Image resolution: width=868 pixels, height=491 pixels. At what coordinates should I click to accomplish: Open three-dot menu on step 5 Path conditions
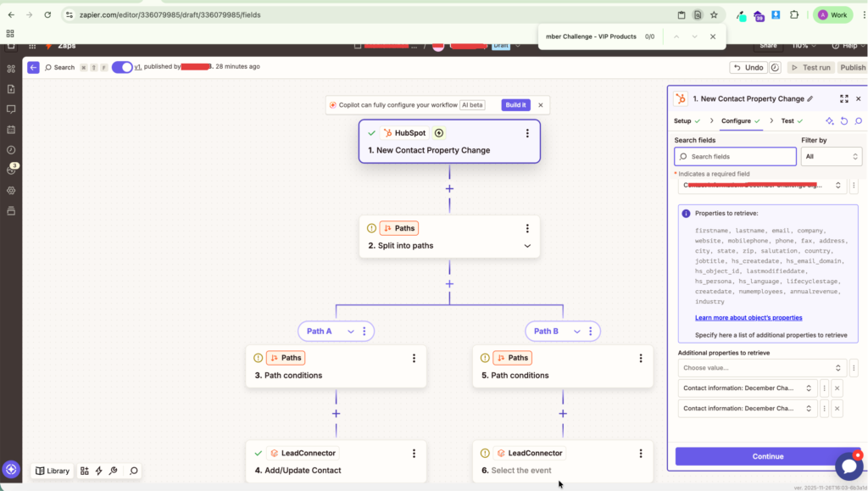click(x=641, y=358)
